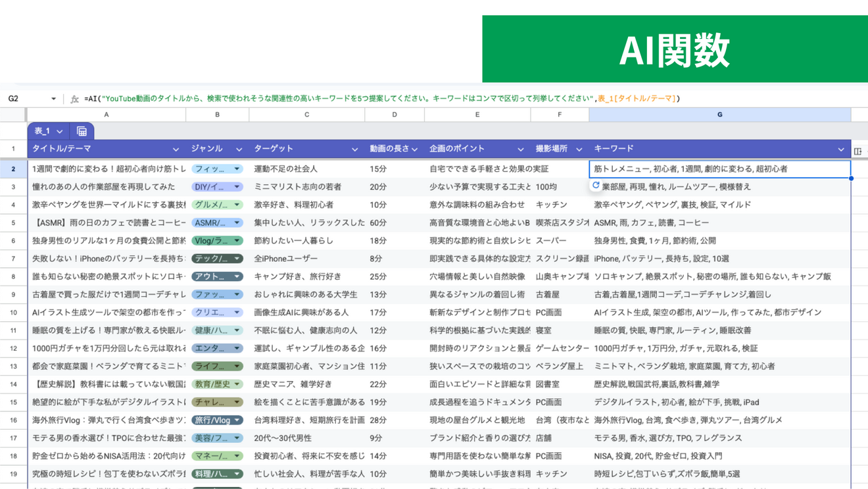Open the 料理/ハ... genre chip in row 19
The width and height of the screenshot is (868, 489).
(x=217, y=474)
